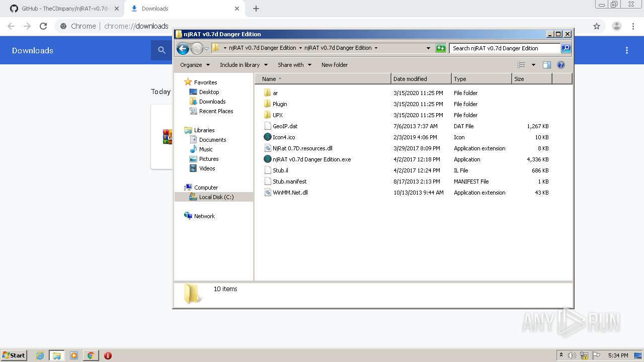Expand the address bar history dropdown
The height and width of the screenshot is (362, 644).
[428, 48]
